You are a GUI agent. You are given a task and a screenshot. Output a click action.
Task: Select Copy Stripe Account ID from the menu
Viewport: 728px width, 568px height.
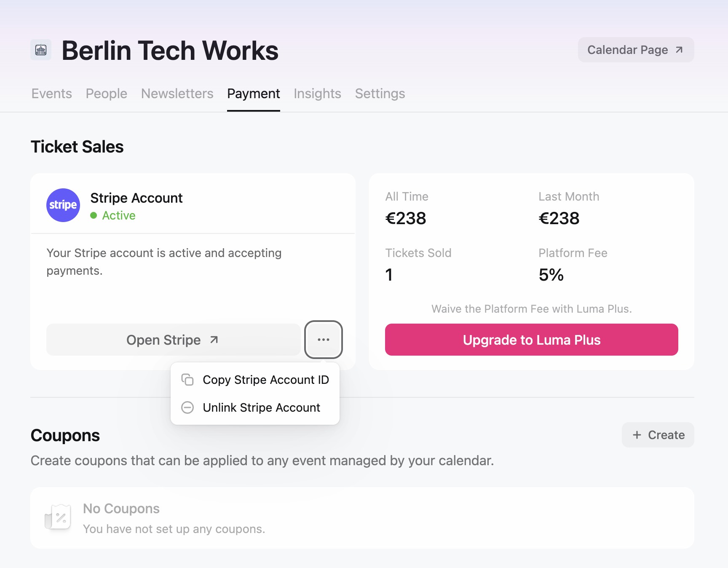(266, 379)
